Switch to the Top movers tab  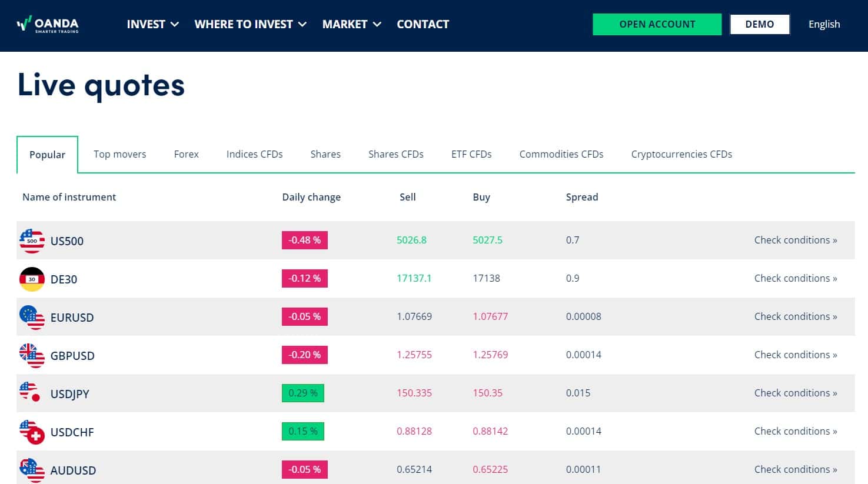[119, 154]
